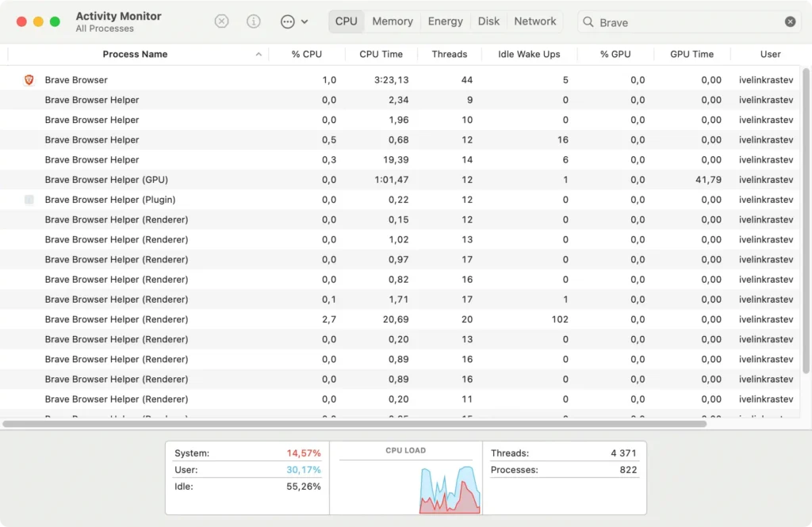Click the Threads total 4 371
Image resolution: width=812 pixels, height=527 pixels.
point(623,453)
